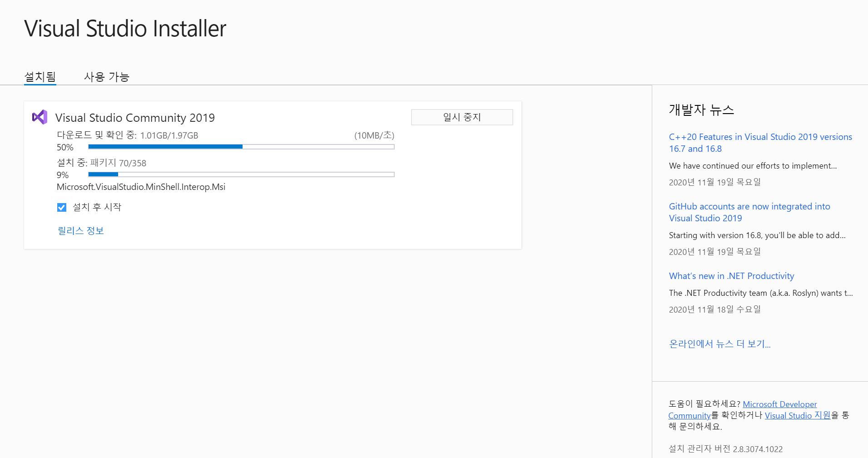868x458 pixels.
Task: Click the 개발자 뉴스 section heading
Action: [701, 110]
